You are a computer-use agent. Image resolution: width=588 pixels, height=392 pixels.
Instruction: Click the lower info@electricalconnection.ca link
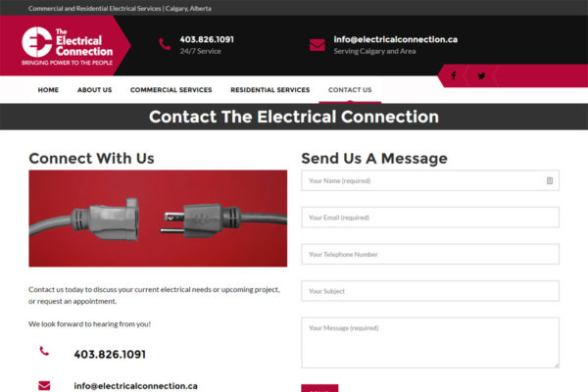click(x=136, y=386)
